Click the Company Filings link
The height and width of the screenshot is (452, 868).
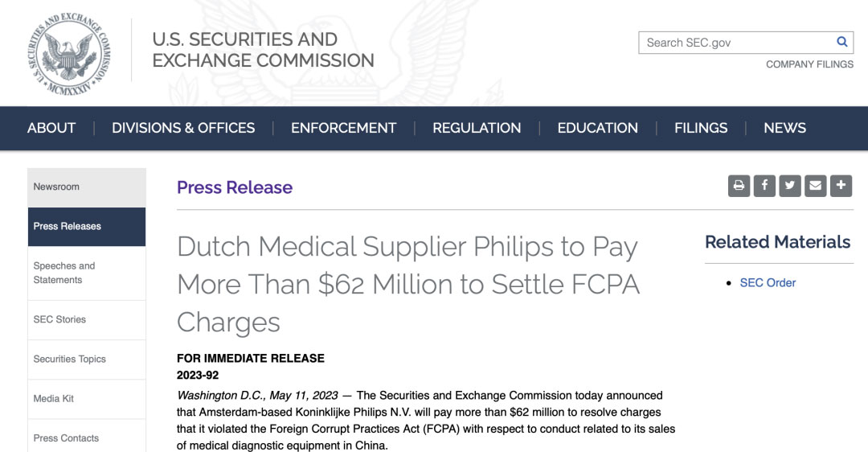click(809, 64)
